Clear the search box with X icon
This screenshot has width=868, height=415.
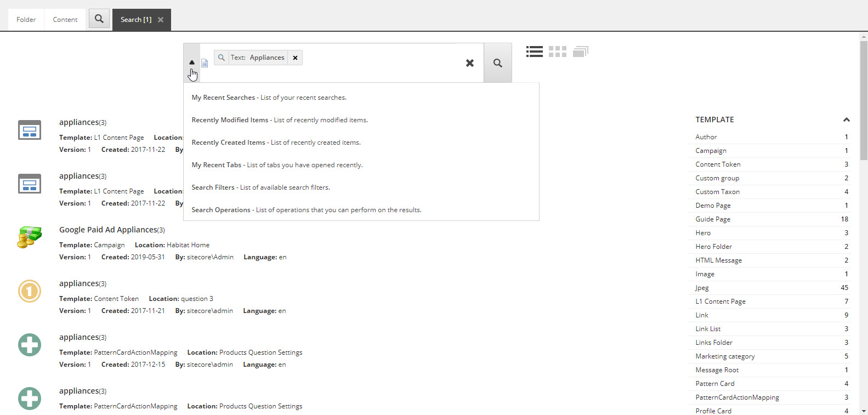coord(470,63)
